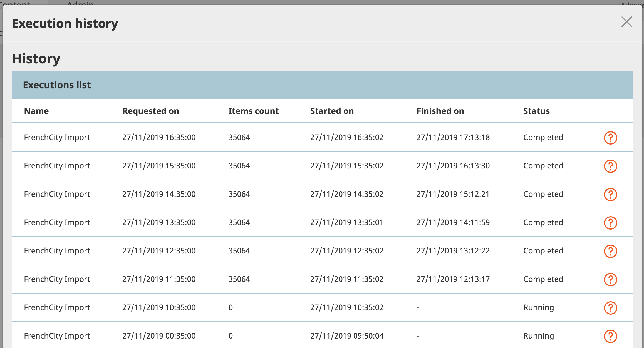Click the Name column header
644x348 pixels.
pyautogui.click(x=36, y=111)
